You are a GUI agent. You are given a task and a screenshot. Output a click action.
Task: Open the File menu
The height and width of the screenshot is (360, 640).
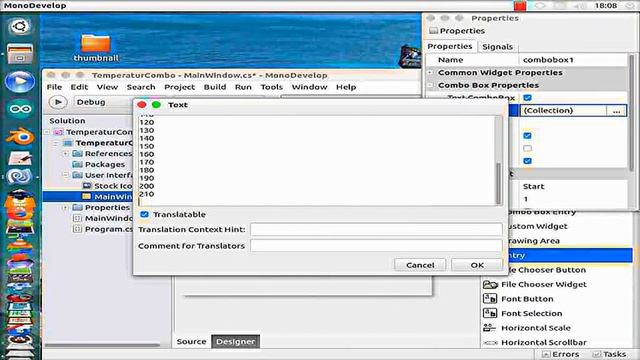click(54, 87)
